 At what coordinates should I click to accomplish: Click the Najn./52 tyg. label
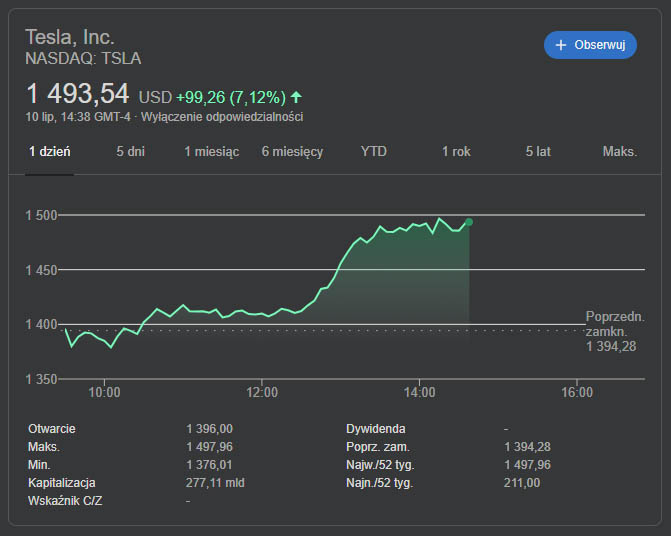pos(380,483)
